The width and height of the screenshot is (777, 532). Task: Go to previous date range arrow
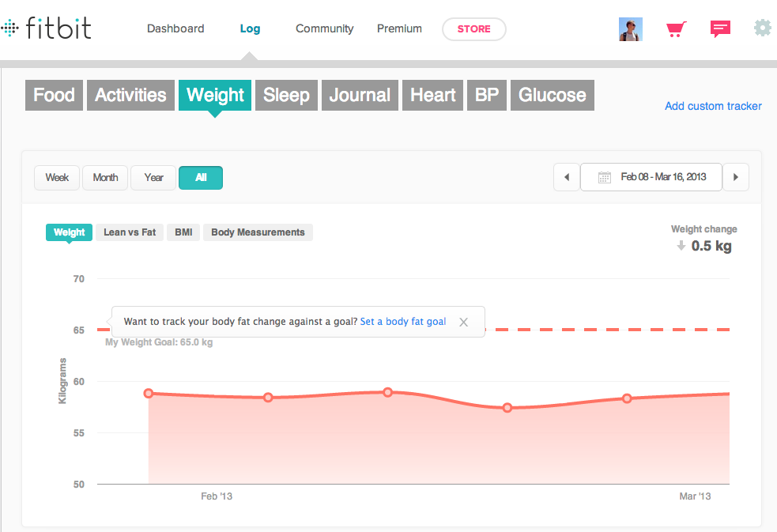(x=566, y=177)
